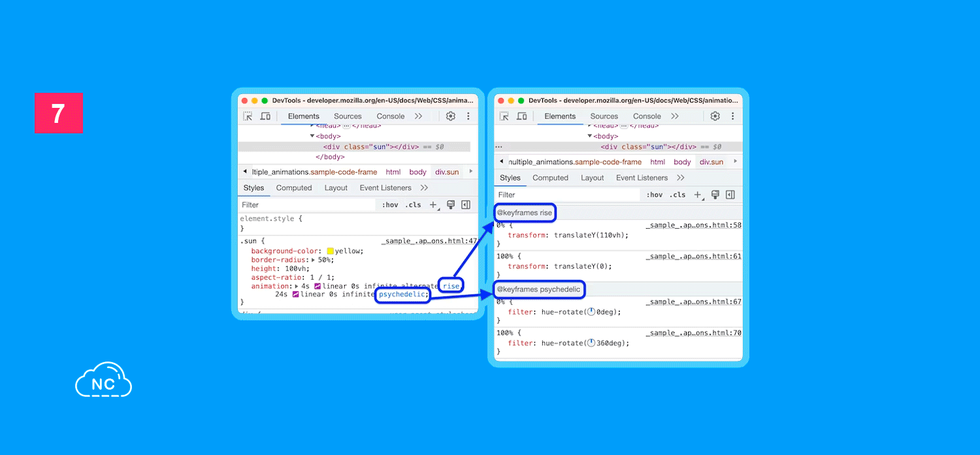980x455 pixels.
Task: Add new style rule in left DevTools
Action: tap(433, 205)
